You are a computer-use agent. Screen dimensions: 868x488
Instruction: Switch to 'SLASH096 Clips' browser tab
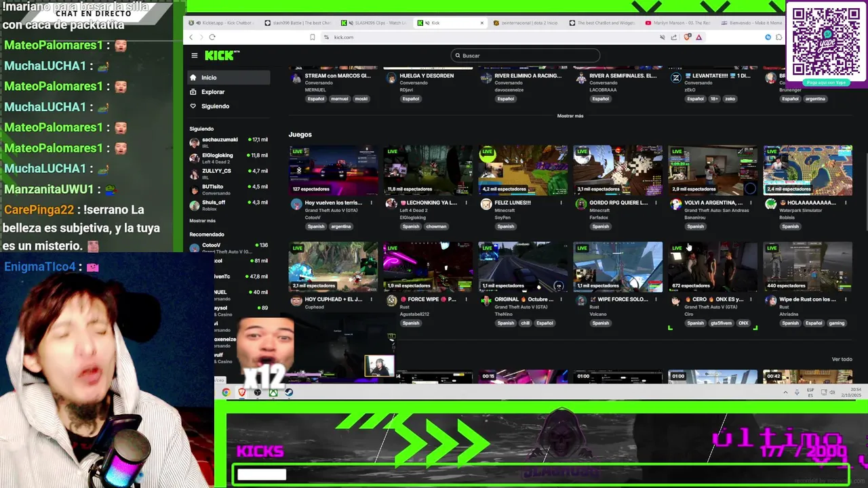375,23
